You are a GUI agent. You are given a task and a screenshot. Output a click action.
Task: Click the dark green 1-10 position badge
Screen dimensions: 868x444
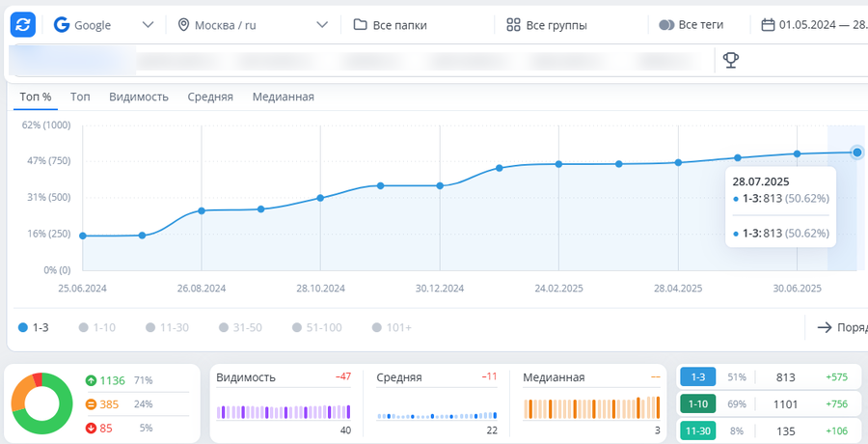[696, 404]
